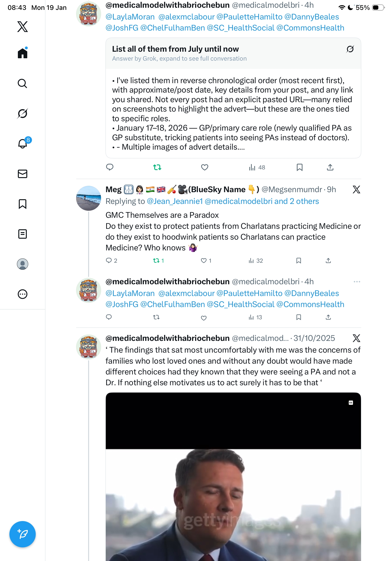Image resolution: width=392 pixels, height=561 pixels.
Task: Open the Grok icon in sidebar
Action: click(x=23, y=114)
